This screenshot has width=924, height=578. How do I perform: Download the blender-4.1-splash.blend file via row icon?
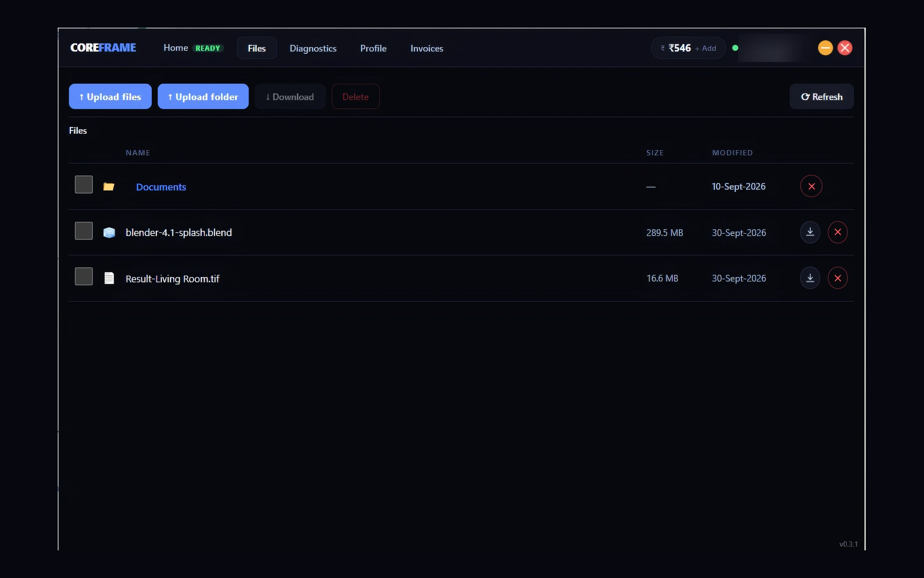(x=810, y=232)
